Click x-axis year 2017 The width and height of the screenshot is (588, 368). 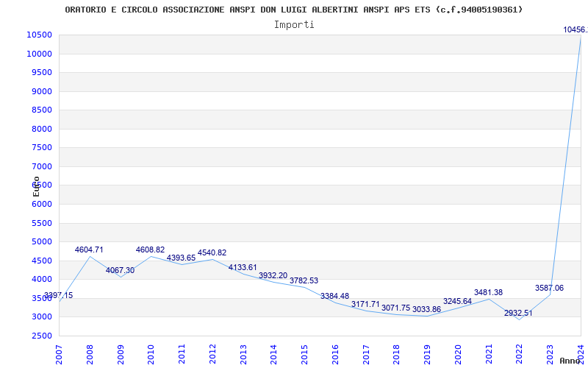pyautogui.click(x=366, y=354)
